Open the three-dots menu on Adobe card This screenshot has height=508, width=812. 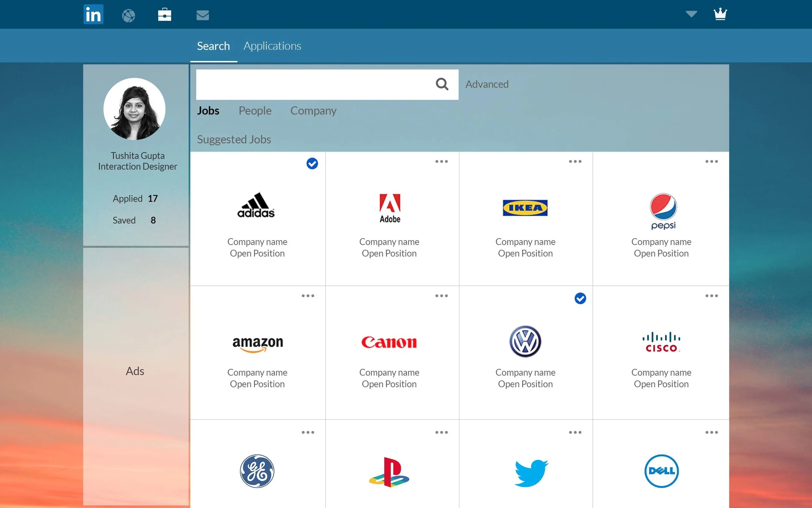pyautogui.click(x=441, y=162)
